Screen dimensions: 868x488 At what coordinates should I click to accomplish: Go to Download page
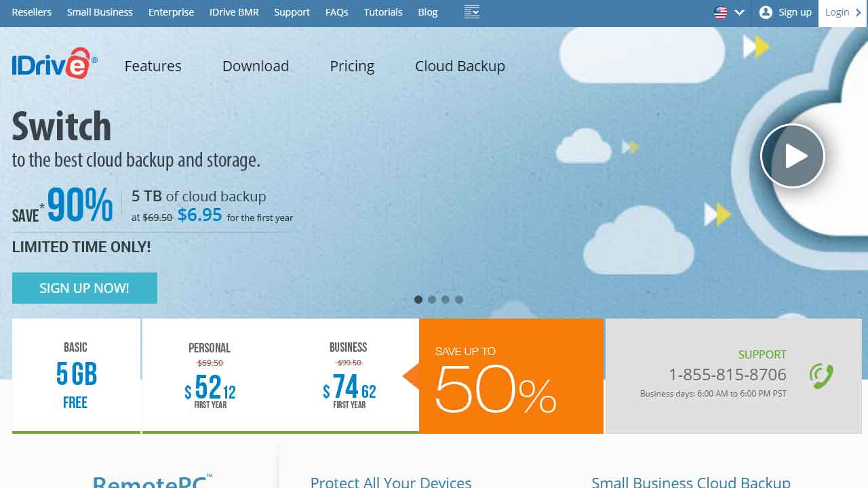(x=256, y=66)
